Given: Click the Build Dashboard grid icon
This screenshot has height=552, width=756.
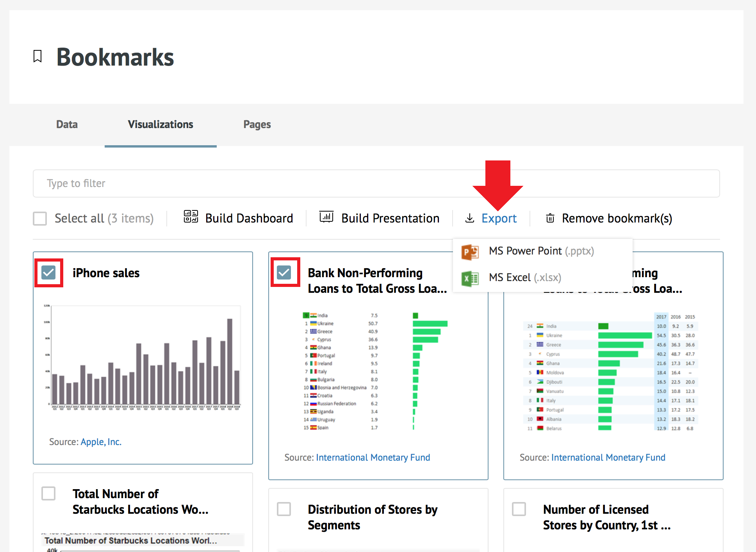Looking at the screenshot, I should [x=191, y=216].
